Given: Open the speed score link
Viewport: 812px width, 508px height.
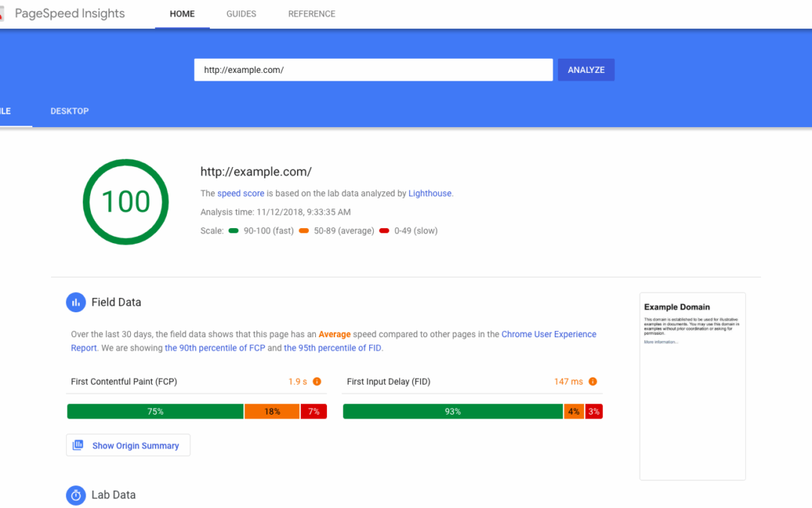Looking at the screenshot, I should [x=241, y=193].
